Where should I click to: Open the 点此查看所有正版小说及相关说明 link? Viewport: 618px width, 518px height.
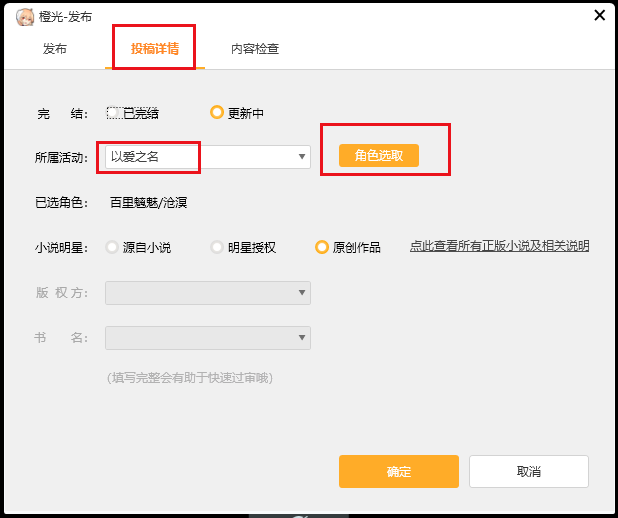tap(499, 246)
